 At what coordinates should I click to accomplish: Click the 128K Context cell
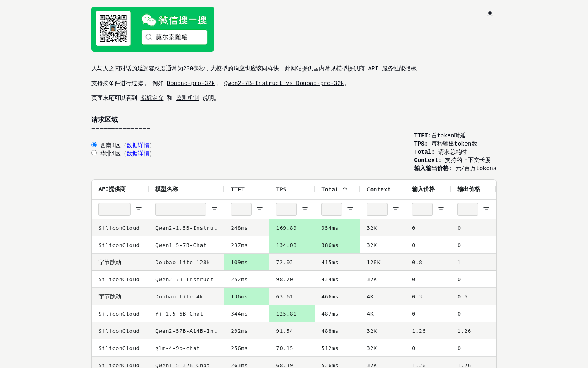click(x=383, y=262)
